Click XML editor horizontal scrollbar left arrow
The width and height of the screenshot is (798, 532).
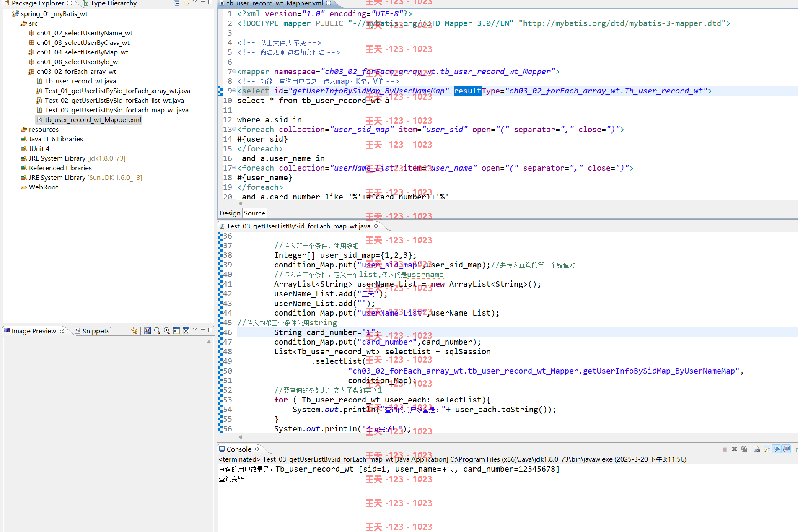241,203
